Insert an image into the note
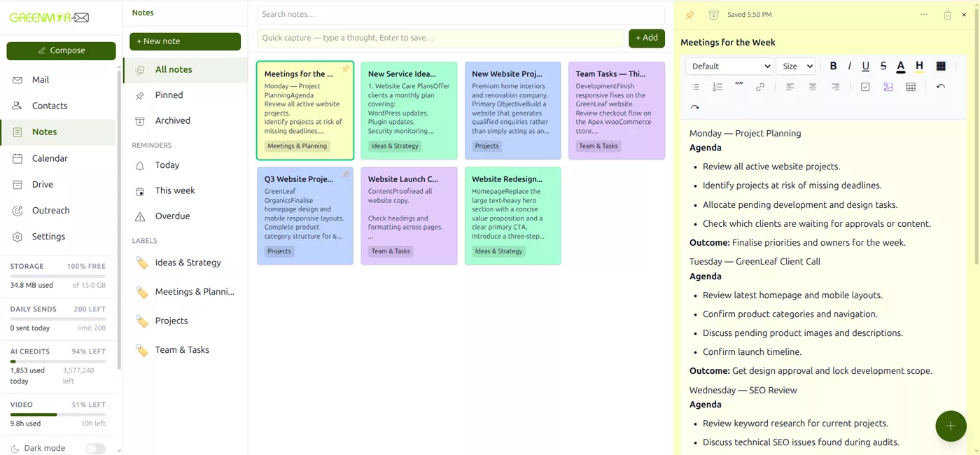The width and height of the screenshot is (980, 455). [888, 87]
